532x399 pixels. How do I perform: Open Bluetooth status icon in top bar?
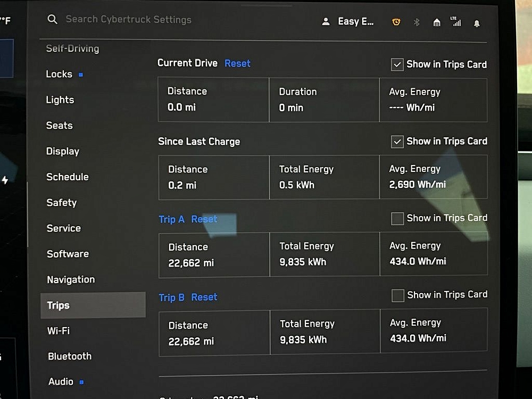pos(417,22)
